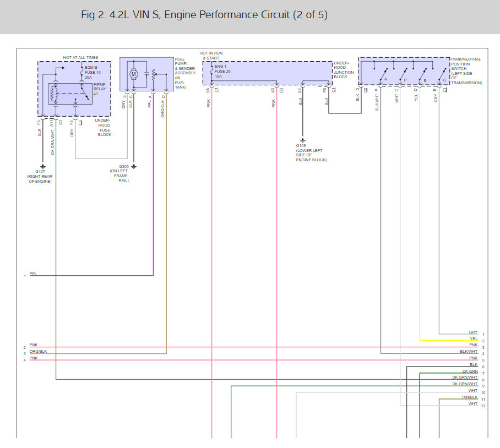Click the UNDER-HOOD JUNCTION BLOCK label

(x=344, y=70)
